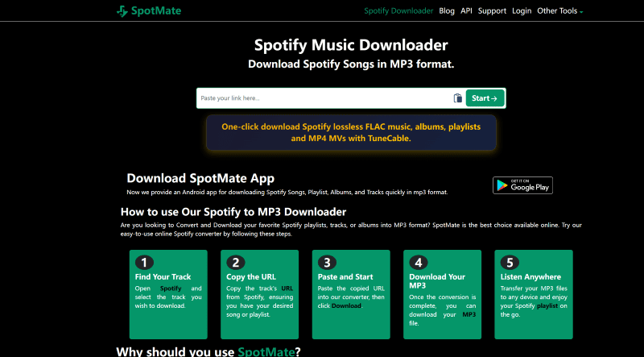The width and height of the screenshot is (644, 357).
Task: Open the Login page
Action: (x=522, y=11)
